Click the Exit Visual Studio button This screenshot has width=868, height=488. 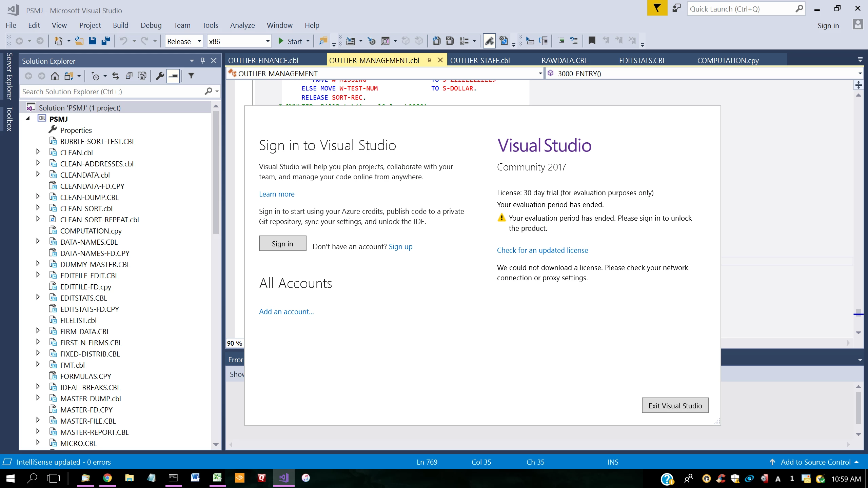[675, 406]
